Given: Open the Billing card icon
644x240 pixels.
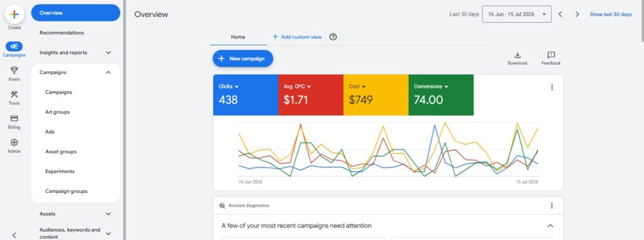Looking at the screenshot, I should [x=14, y=119].
